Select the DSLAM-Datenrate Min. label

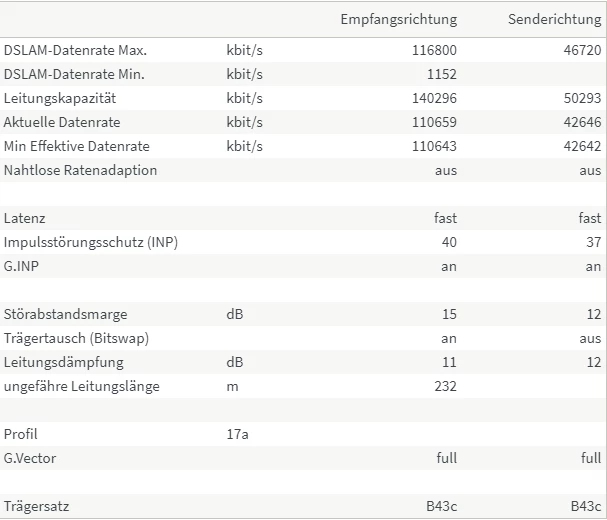(x=74, y=74)
